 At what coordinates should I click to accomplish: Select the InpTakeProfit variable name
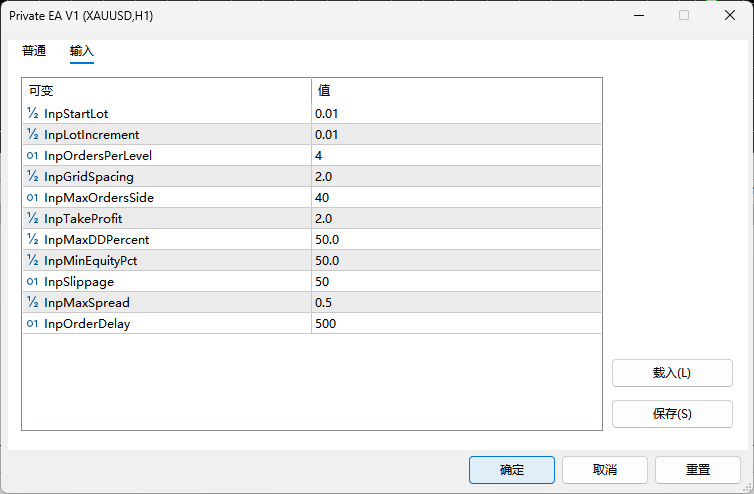point(83,218)
